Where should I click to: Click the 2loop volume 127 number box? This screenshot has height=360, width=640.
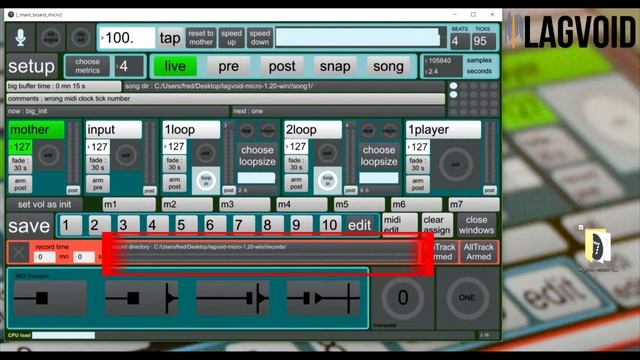click(296, 147)
